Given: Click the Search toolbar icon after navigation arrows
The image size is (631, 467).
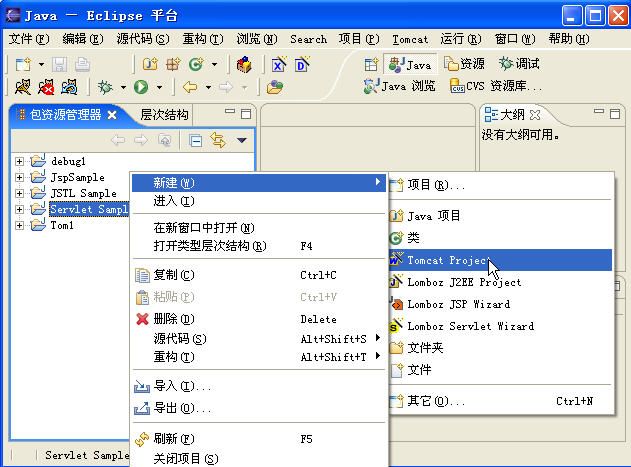Looking at the screenshot, I should pyautogui.click(x=274, y=87).
